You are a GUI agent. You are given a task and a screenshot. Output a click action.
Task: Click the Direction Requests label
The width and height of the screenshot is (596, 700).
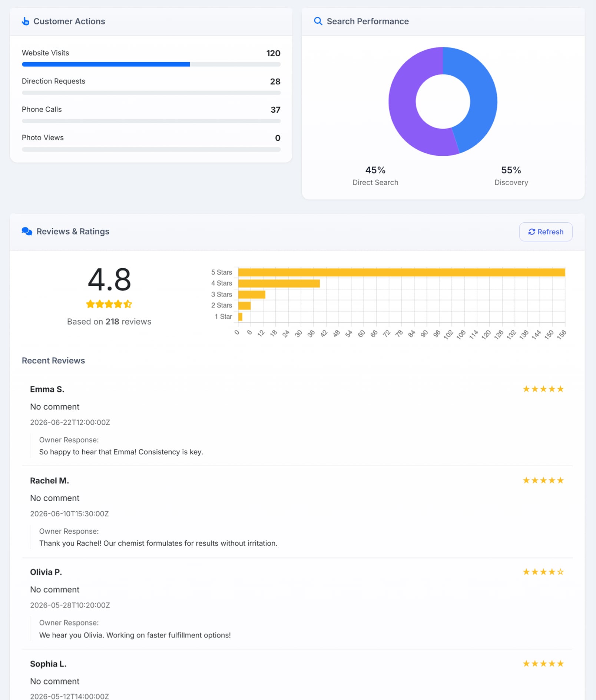[53, 81]
